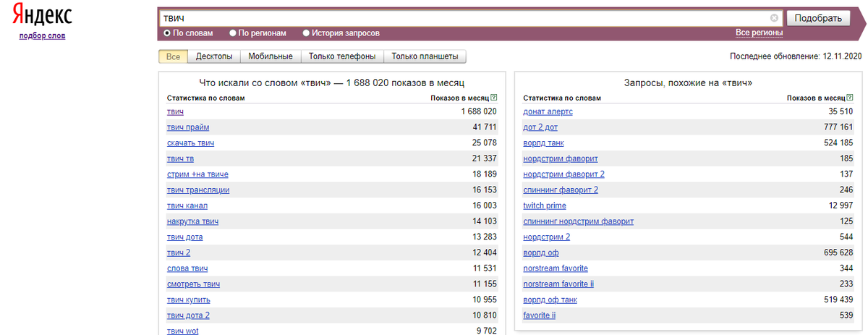Screen dimensions: 868x335
Task: Open the 'твич дота' keyword link
Action: (x=185, y=237)
